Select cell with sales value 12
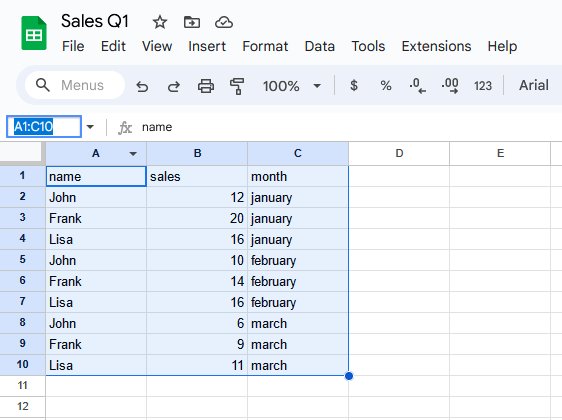The height and width of the screenshot is (420, 562). click(x=197, y=197)
